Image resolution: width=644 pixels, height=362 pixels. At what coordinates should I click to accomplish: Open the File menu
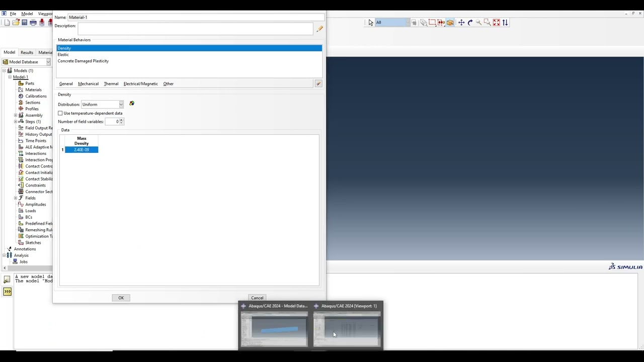coord(13,14)
